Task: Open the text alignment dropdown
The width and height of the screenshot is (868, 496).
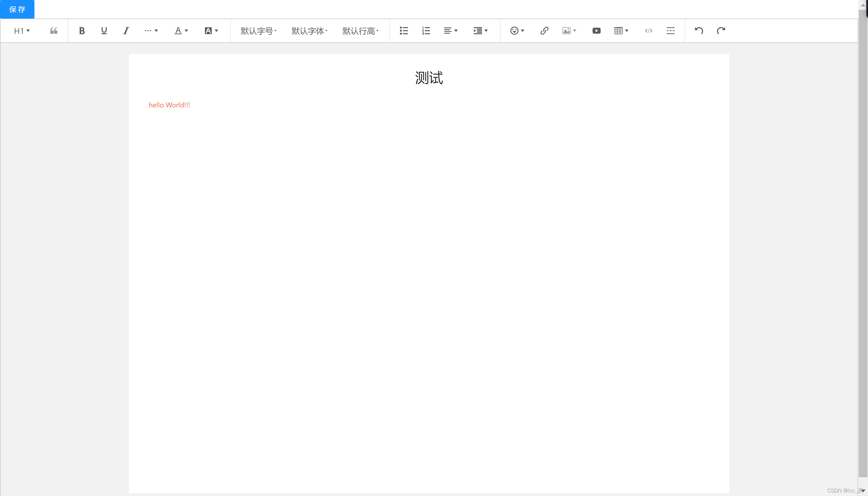Action: [451, 31]
